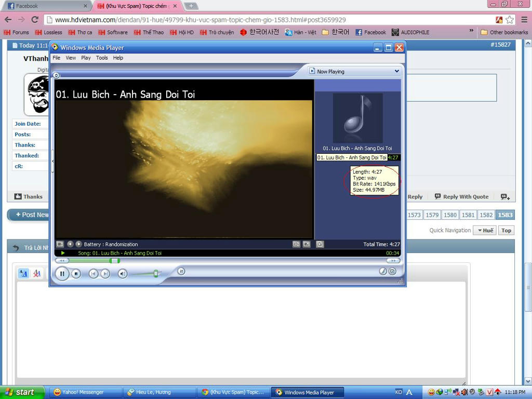Click the music note album art
The width and height of the screenshot is (532, 399).
point(358,118)
